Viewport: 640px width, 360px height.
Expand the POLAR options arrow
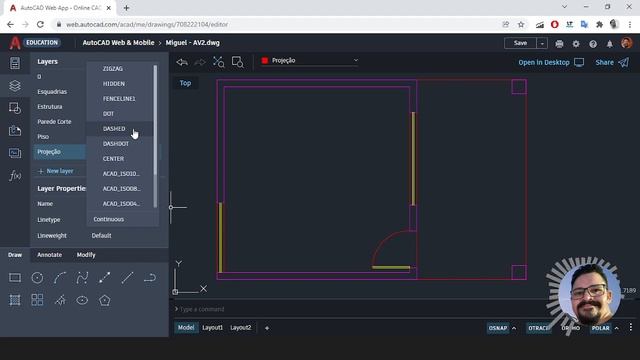click(617, 328)
